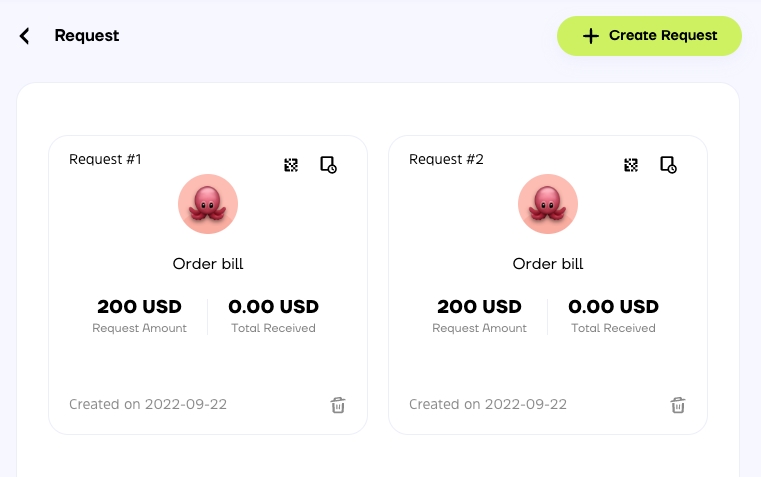Select the Request #1 title label

[105, 159]
